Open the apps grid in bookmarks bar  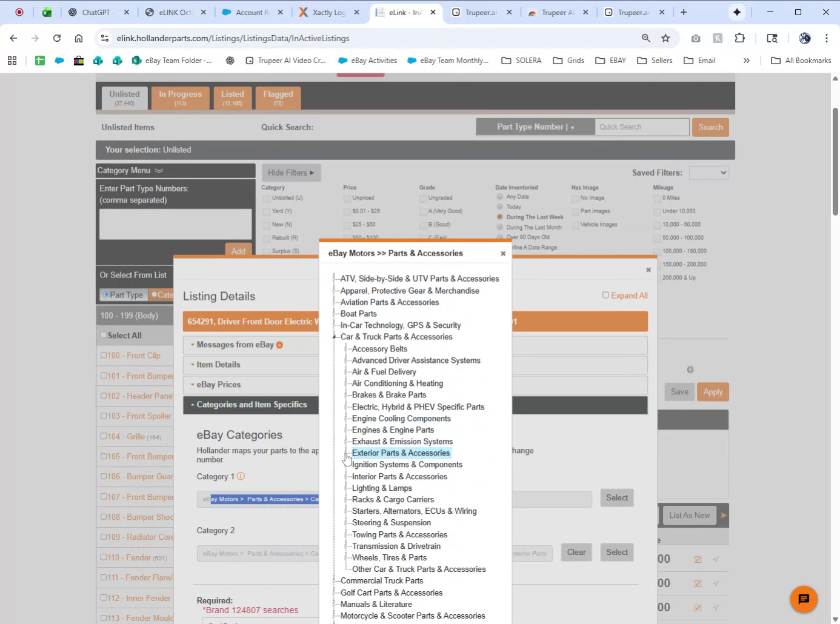point(12,61)
